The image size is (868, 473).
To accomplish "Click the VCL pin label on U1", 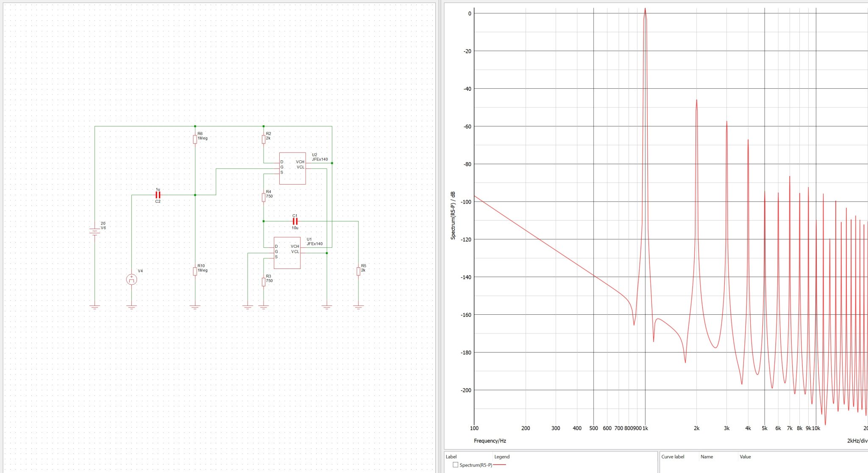I will 295,252.
